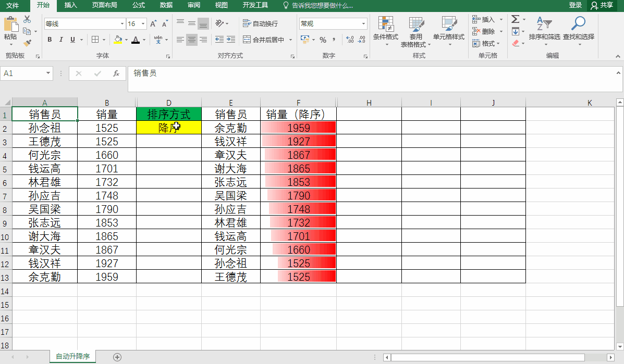Open 条件格式 conditional formatting menu
This screenshot has height=364, width=624.
pos(386,31)
